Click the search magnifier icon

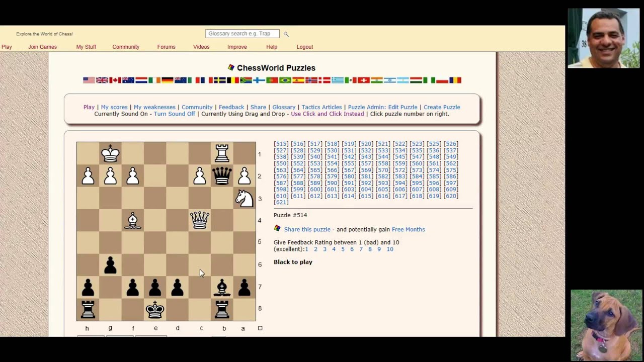pyautogui.click(x=286, y=34)
